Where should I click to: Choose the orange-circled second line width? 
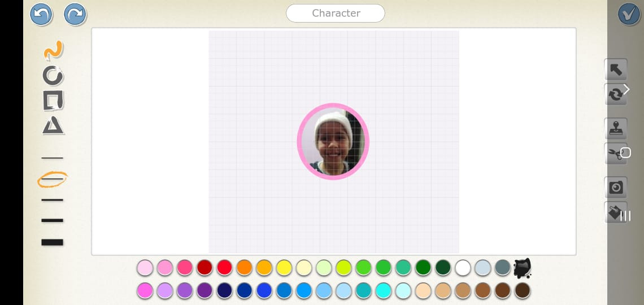[52, 180]
